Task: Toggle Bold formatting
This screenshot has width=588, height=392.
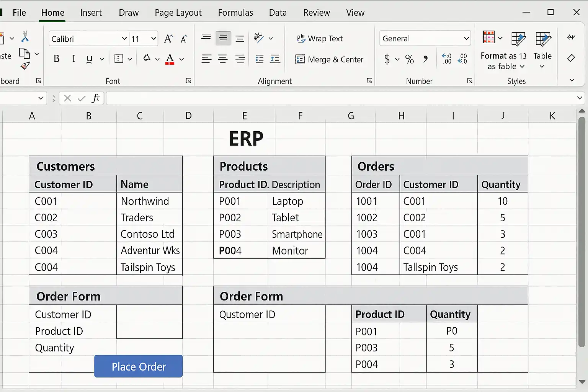Action: coord(57,59)
